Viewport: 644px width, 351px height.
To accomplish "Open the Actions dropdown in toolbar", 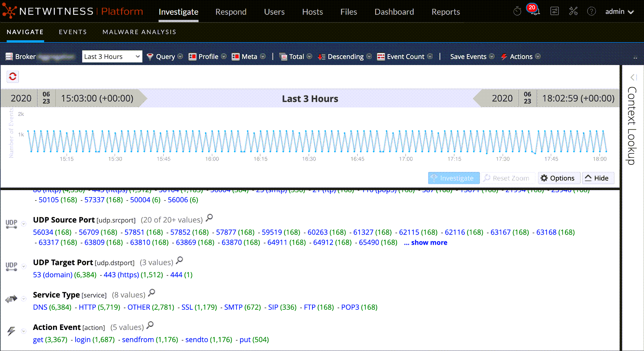I will (521, 56).
